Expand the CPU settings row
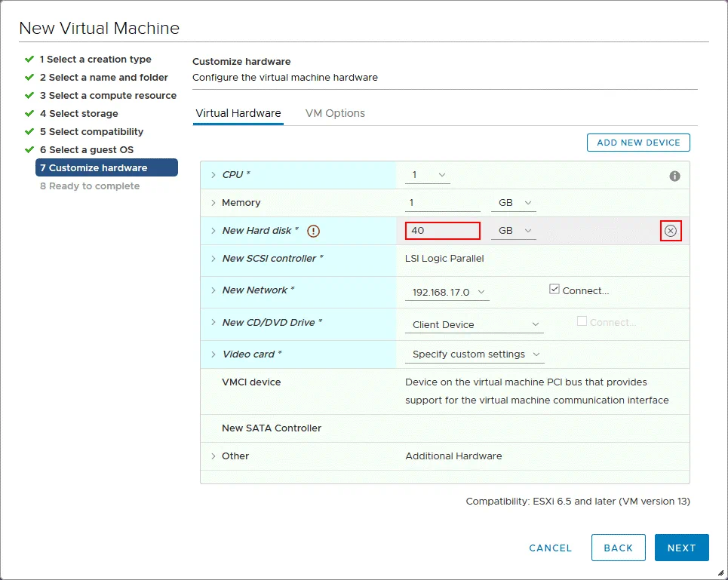Image resolution: width=728 pixels, height=580 pixels. coord(213,175)
